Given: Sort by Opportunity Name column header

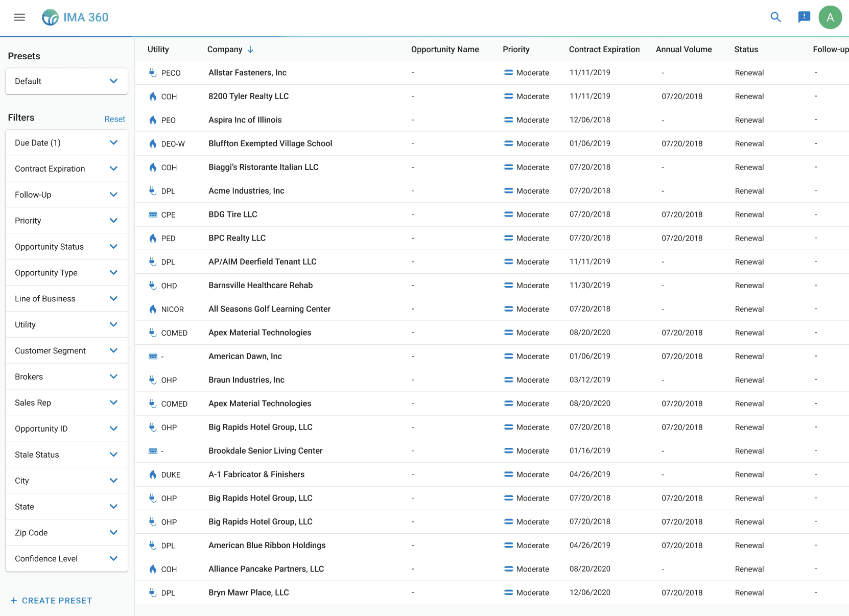Looking at the screenshot, I should (445, 50).
